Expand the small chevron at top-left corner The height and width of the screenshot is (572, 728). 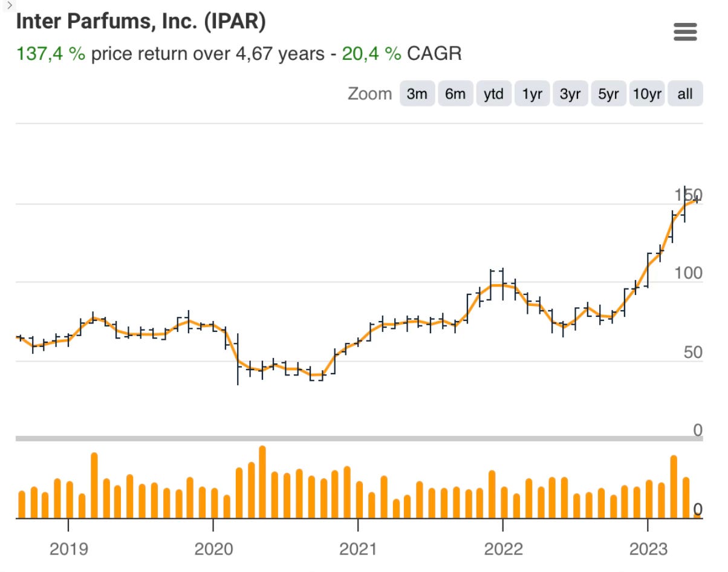pos(8,4)
